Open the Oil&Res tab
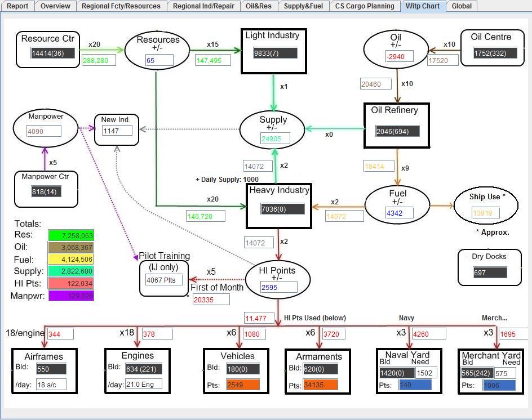This screenshot has height=420, width=532. (x=259, y=6)
